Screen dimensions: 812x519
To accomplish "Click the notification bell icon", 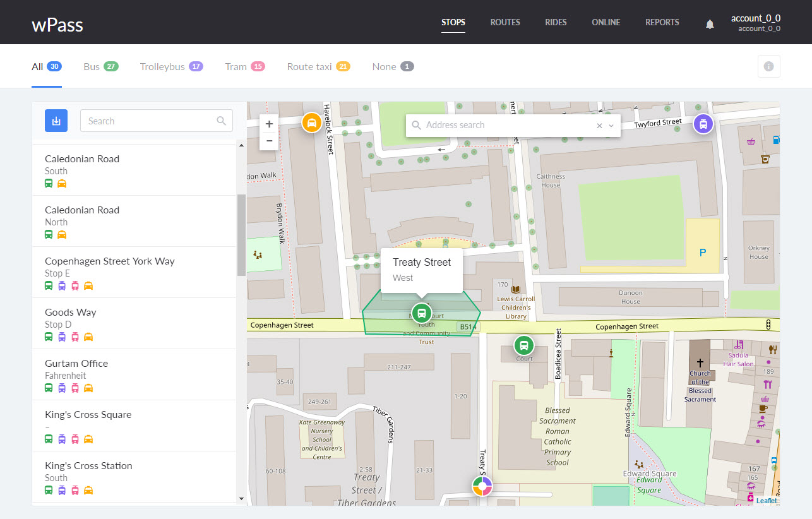I will coord(710,24).
